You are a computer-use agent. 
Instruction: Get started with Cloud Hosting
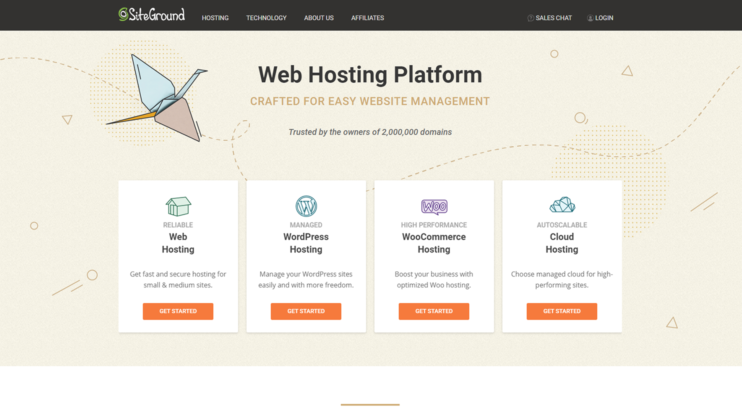pyautogui.click(x=562, y=311)
